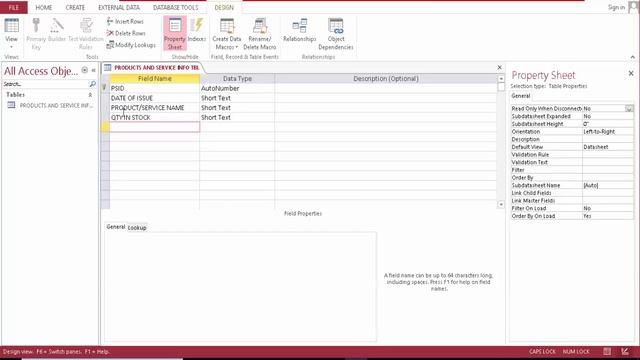This screenshot has height=360, width=640.
Task: Click Rename/Delete Macro icon
Action: click(260, 34)
